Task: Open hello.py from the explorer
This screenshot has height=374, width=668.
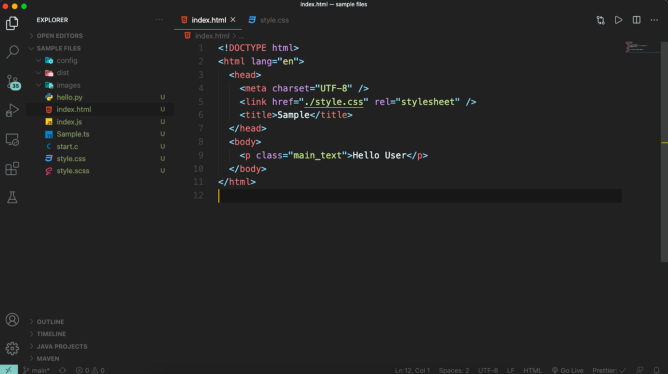Action: pos(69,97)
